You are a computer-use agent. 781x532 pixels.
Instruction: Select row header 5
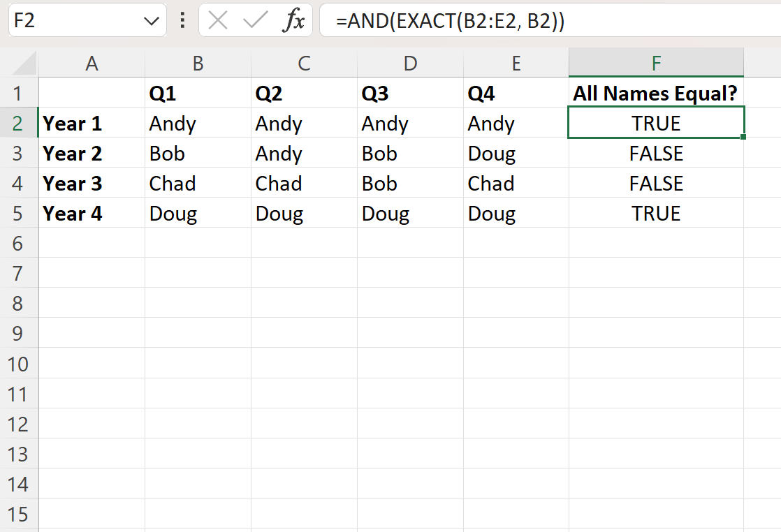[20, 213]
